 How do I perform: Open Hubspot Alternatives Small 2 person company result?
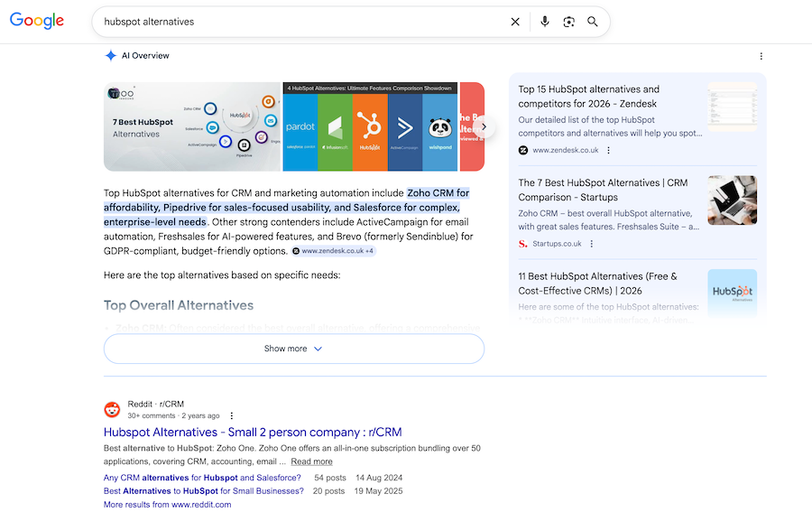point(253,433)
